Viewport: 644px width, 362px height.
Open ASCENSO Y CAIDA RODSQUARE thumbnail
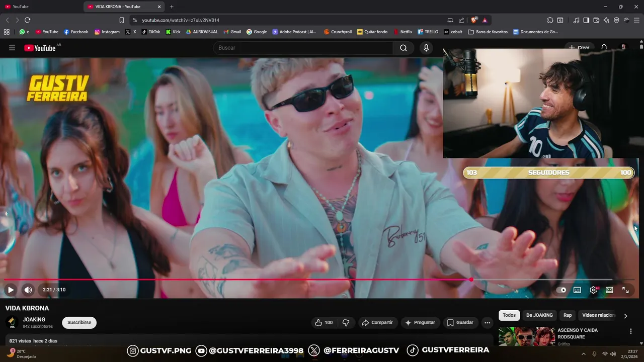526,337
